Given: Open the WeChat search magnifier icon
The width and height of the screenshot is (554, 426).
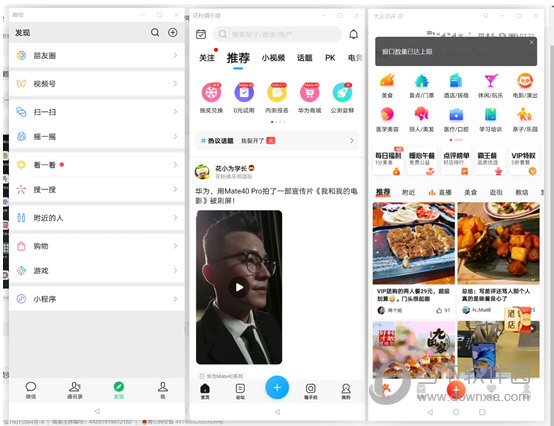Looking at the screenshot, I should 155,32.
